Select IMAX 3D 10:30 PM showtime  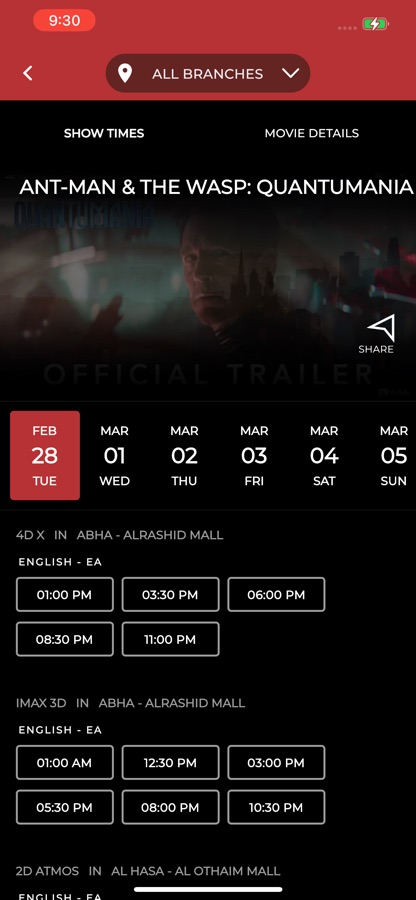pyautogui.click(x=276, y=808)
